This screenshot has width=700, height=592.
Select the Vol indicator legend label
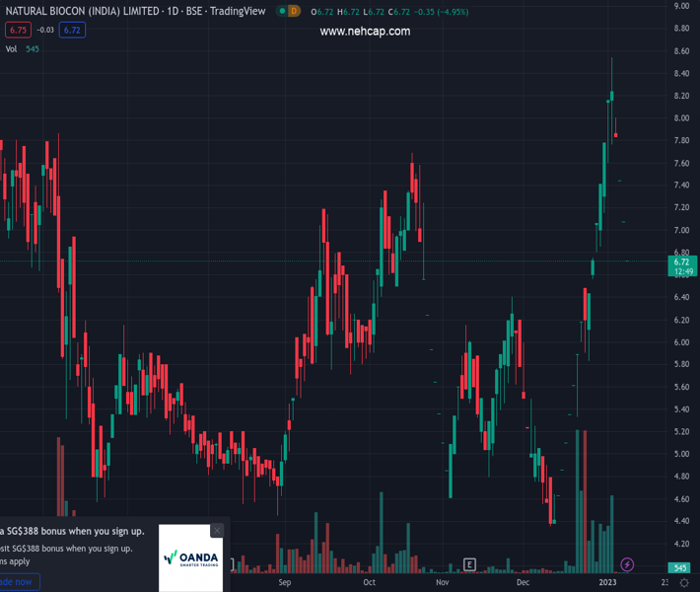click(x=11, y=49)
